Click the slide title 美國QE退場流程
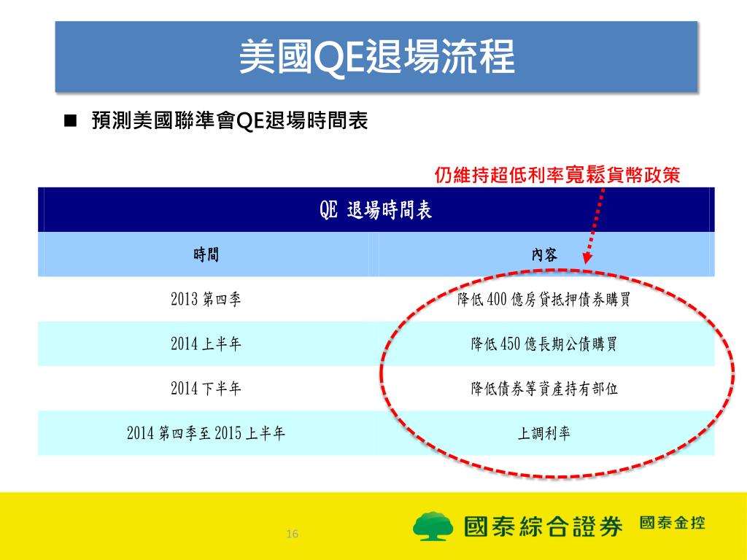The image size is (747, 560). coord(376,57)
